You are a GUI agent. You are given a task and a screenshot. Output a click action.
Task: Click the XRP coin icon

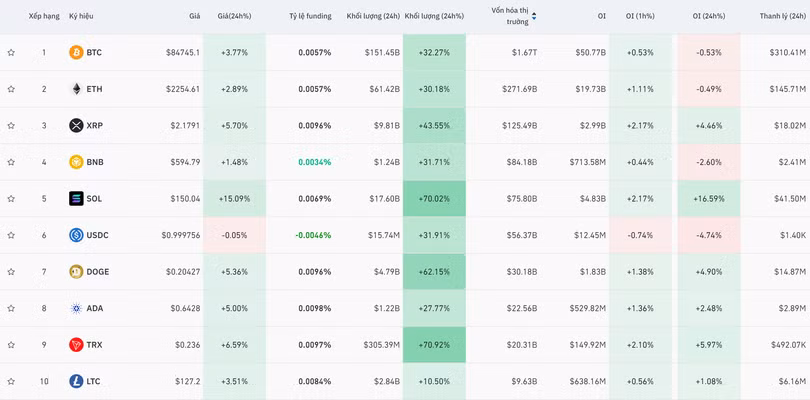pos(76,125)
